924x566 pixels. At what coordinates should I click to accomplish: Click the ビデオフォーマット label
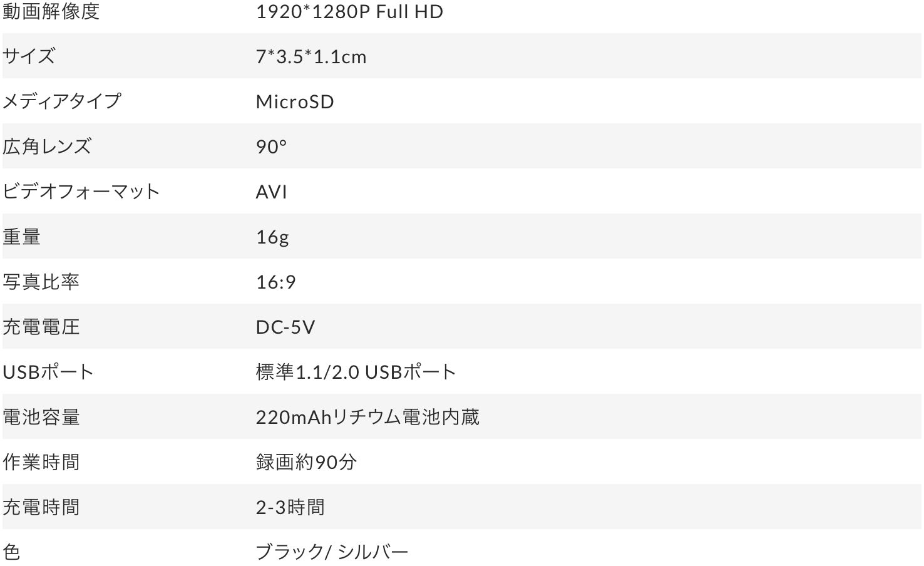81,192
